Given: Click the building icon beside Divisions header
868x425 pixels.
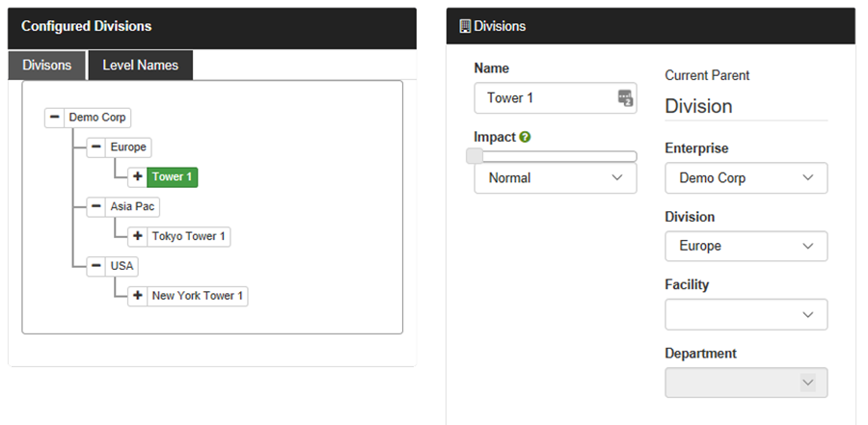Looking at the screenshot, I should [465, 26].
